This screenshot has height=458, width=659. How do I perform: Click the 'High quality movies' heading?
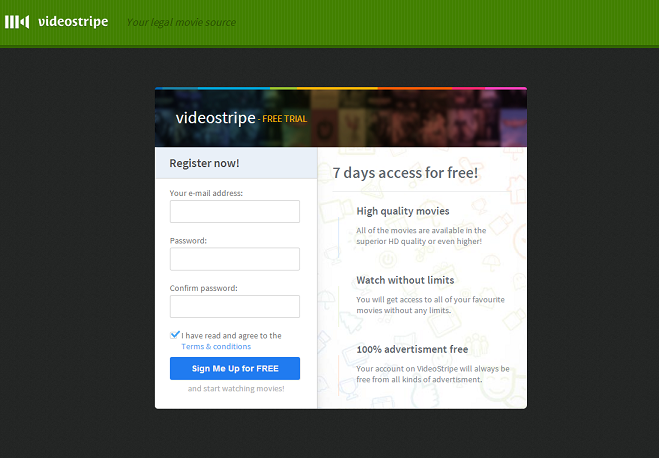[403, 211]
